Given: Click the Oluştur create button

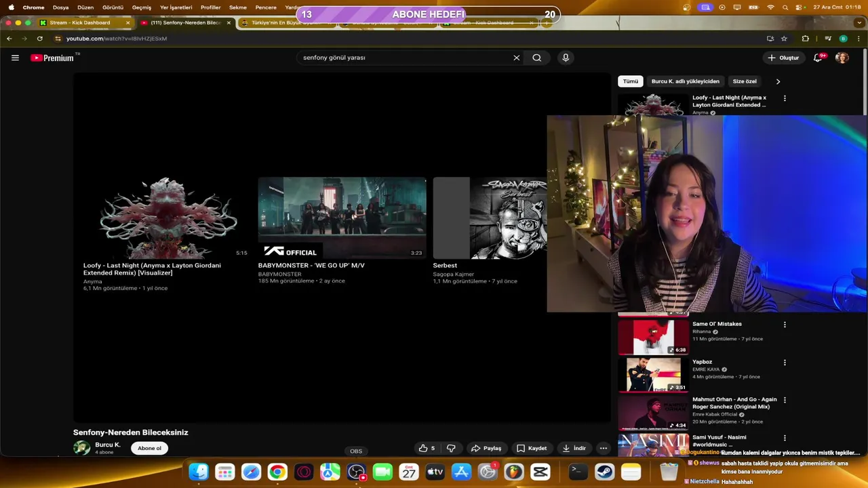Looking at the screenshot, I should (783, 58).
